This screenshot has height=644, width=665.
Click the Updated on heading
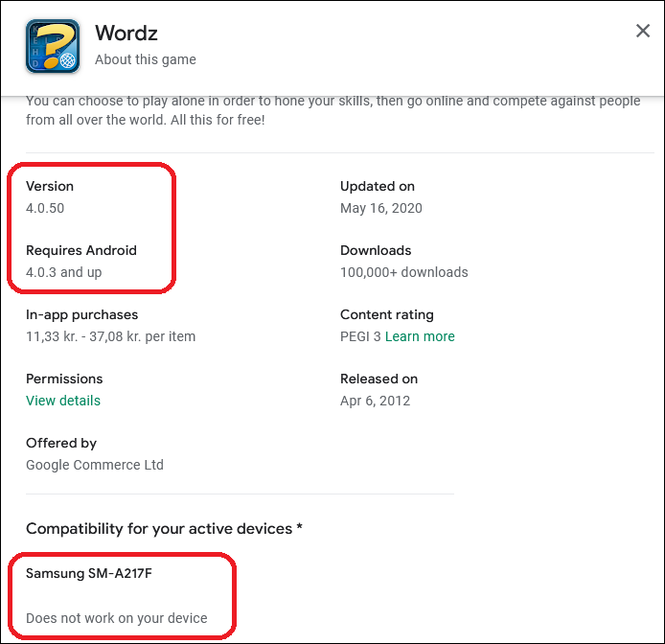tap(378, 186)
